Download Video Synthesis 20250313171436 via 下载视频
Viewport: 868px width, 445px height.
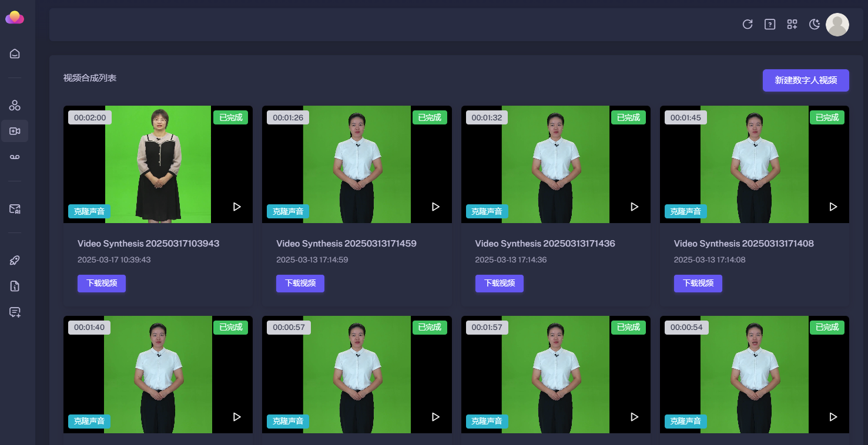tap(500, 283)
